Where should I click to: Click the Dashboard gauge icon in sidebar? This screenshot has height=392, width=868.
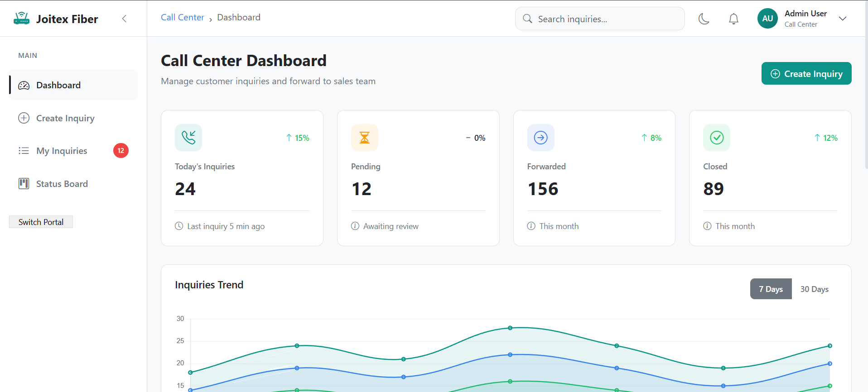click(24, 85)
